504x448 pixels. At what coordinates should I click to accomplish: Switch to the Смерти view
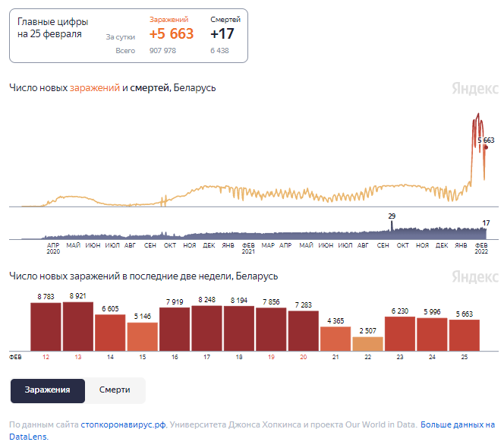115,390
